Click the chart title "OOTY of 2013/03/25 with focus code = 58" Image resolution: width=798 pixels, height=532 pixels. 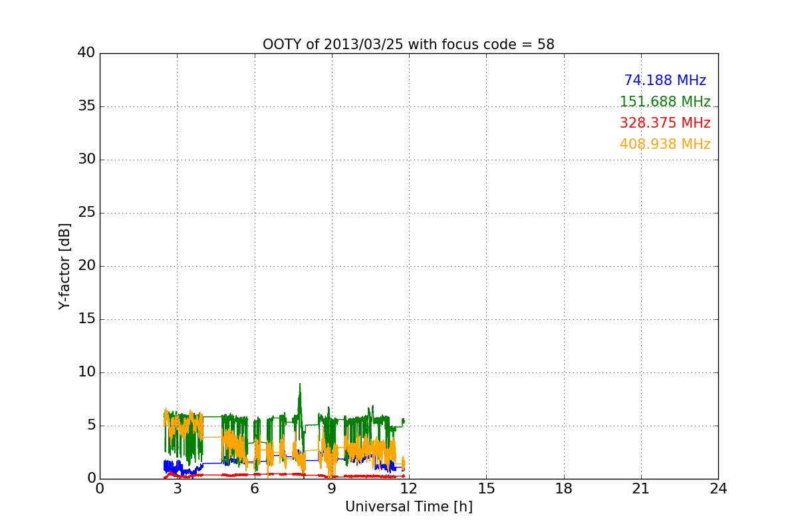(x=408, y=45)
